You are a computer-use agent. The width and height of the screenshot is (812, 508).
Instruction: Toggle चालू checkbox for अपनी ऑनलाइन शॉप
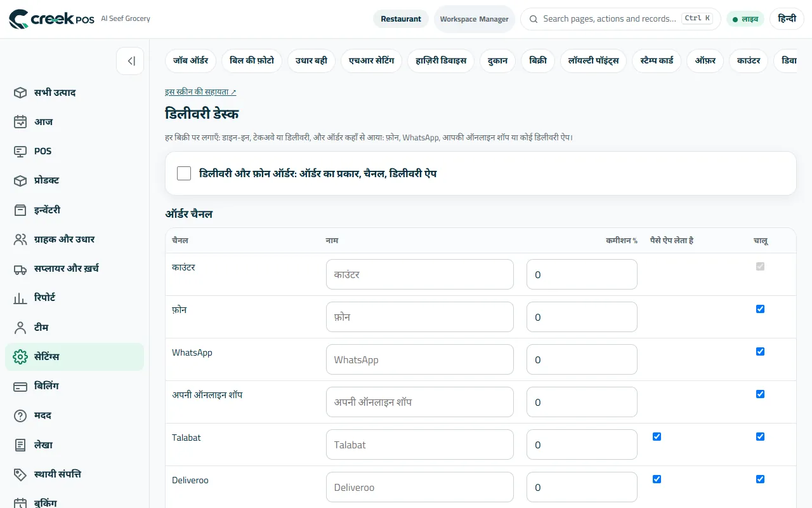760,394
